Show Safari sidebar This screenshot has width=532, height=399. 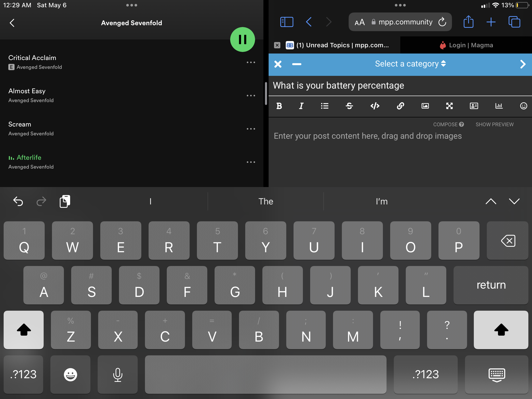[287, 22]
